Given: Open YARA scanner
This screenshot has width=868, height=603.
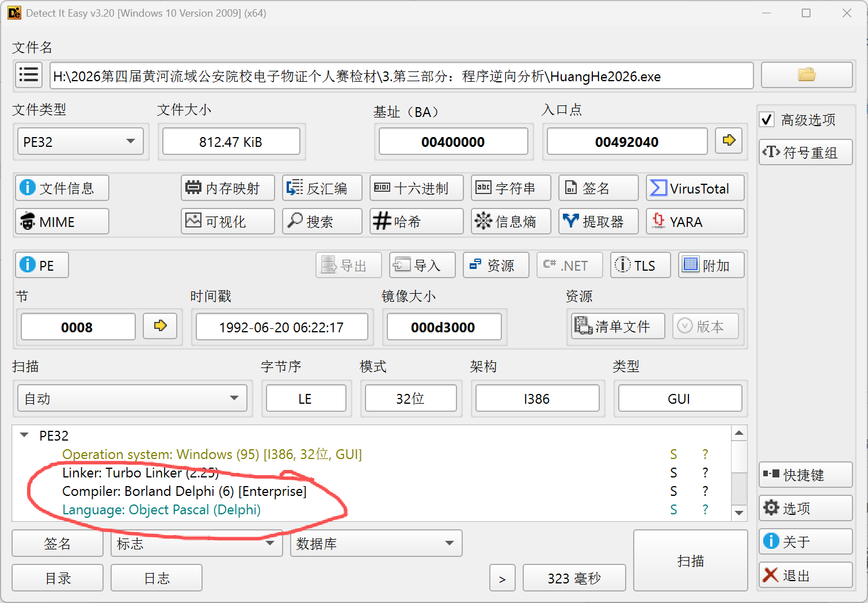Looking at the screenshot, I should 695,221.
